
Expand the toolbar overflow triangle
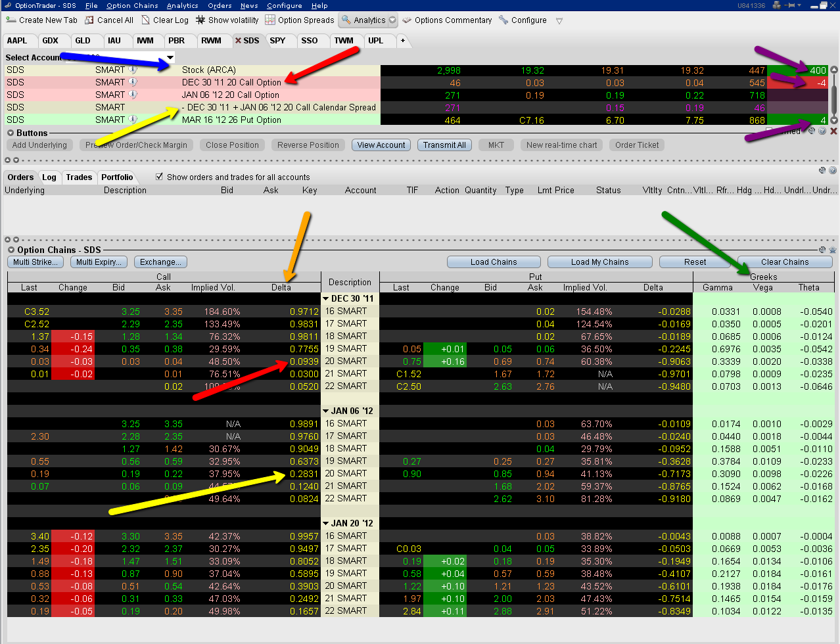tap(559, 21)
